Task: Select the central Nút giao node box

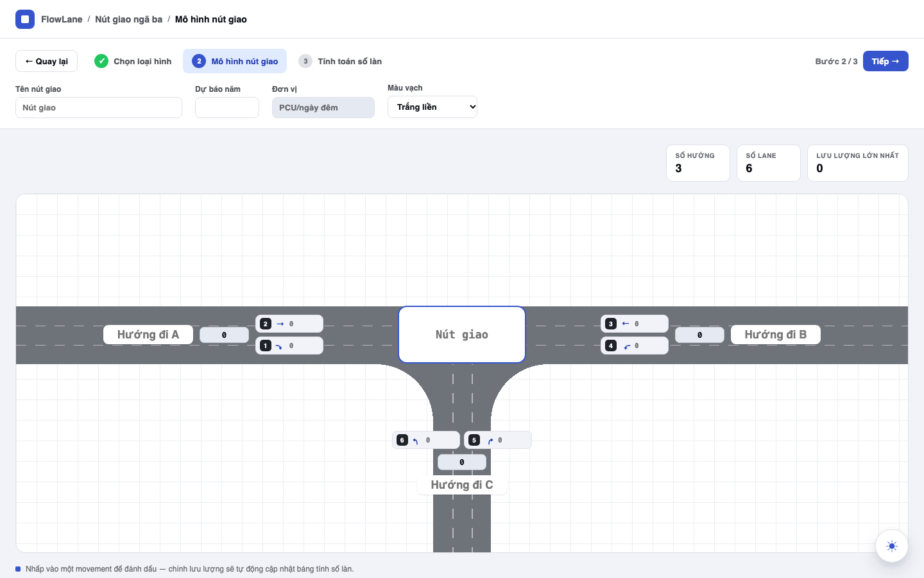Action: coord(462,335)
